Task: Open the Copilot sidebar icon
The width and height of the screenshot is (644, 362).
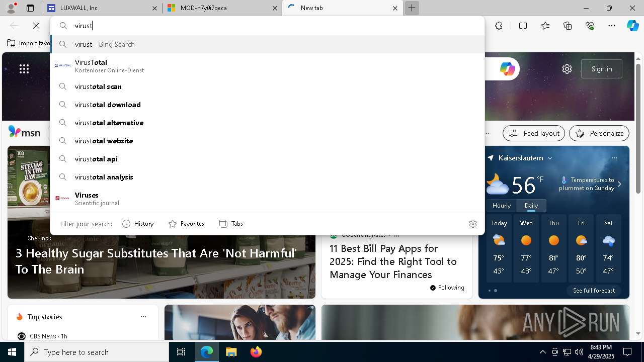Action: pyautogui.click(x=632, y=26)
